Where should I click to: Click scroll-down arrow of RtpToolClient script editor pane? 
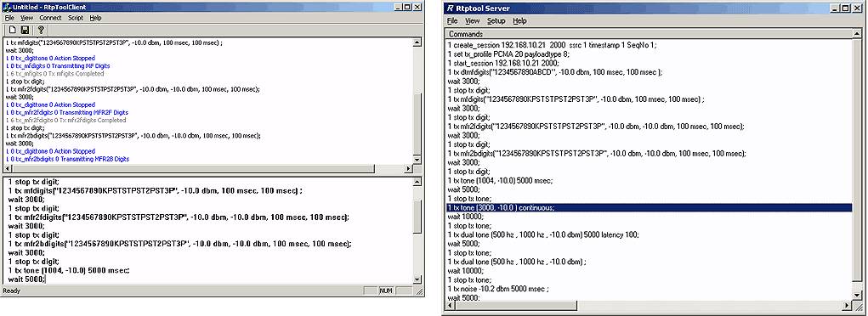pyautogui.click(x=417, y=280)
